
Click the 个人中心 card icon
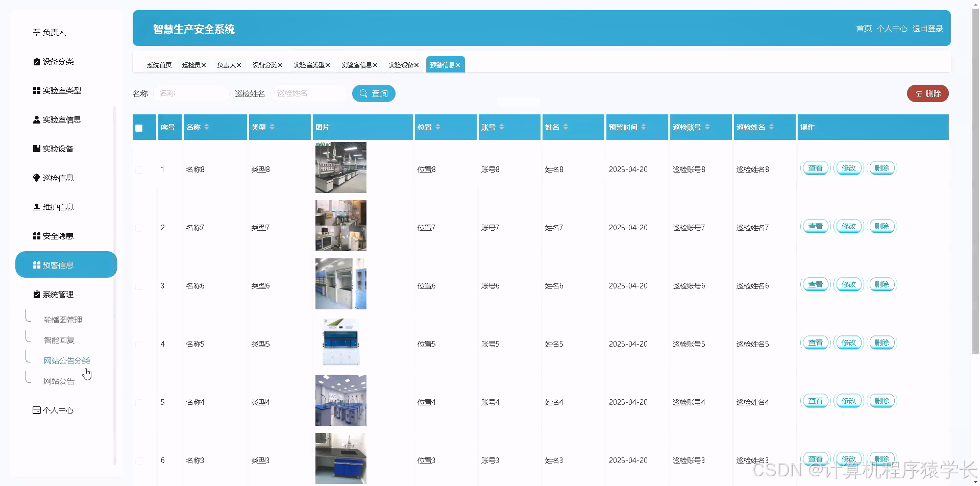point(36,410)
